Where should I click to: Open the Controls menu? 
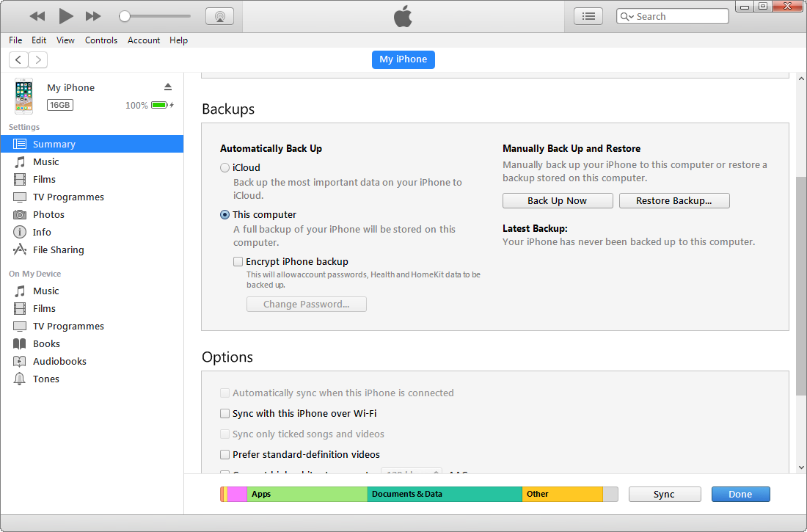101,40
